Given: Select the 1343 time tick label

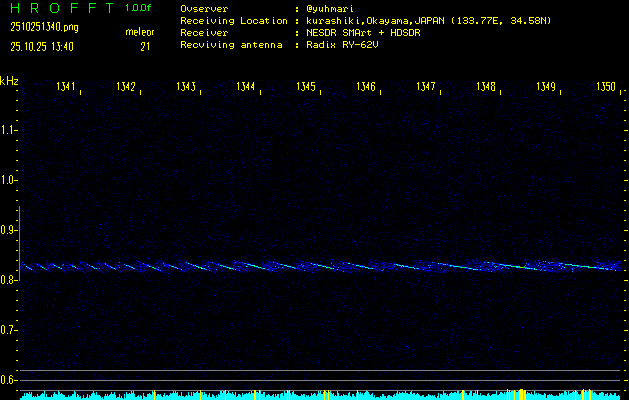Looking at the screenshot, I should click(186, 88).
